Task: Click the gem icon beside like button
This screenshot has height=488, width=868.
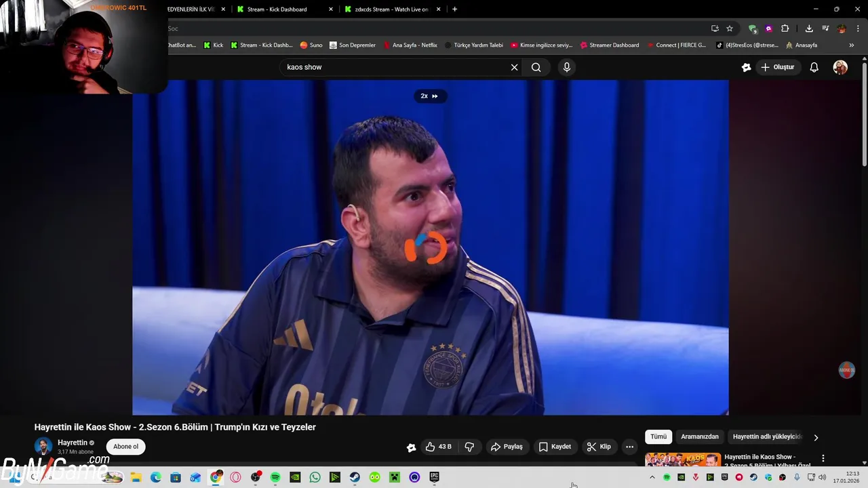Action: click(411, 447)
